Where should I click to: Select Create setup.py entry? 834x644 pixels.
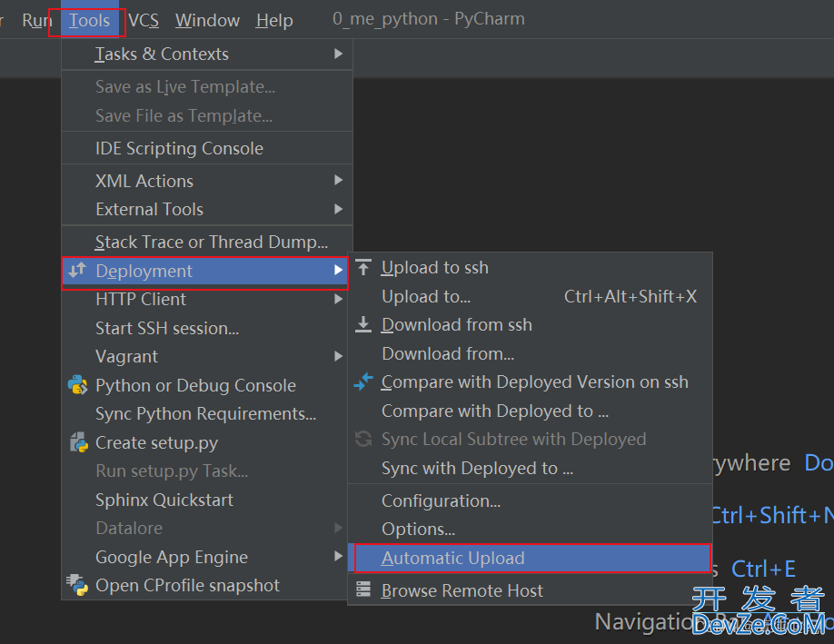point(205,442)
